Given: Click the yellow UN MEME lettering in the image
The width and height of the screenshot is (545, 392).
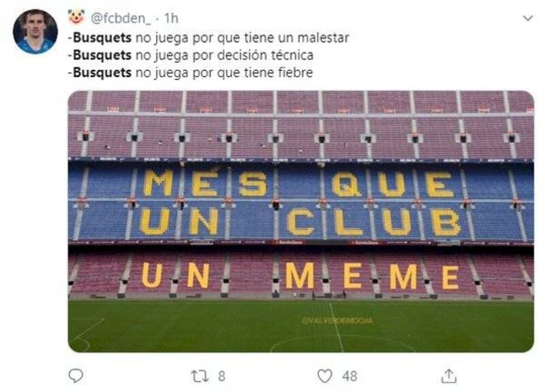Looking at the screenshot, I should click(x=300, y=276).
